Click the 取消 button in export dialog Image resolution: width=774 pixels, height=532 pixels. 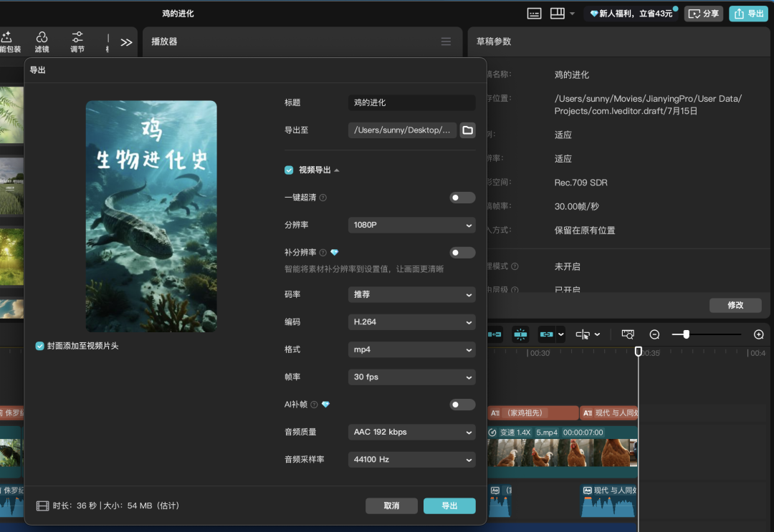tap(391, 506)
